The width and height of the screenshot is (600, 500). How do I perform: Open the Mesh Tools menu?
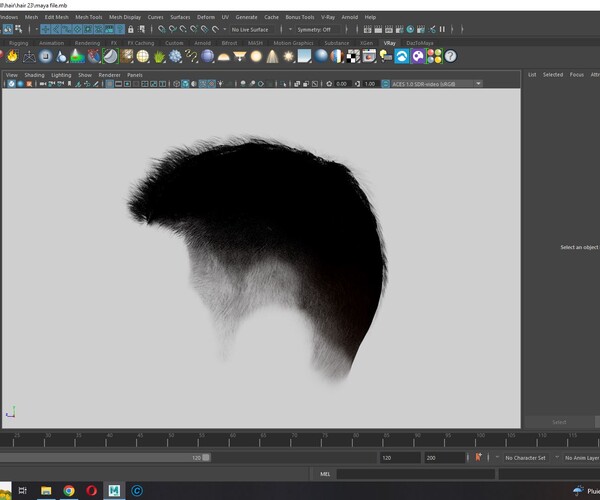[x=89, y=17]
